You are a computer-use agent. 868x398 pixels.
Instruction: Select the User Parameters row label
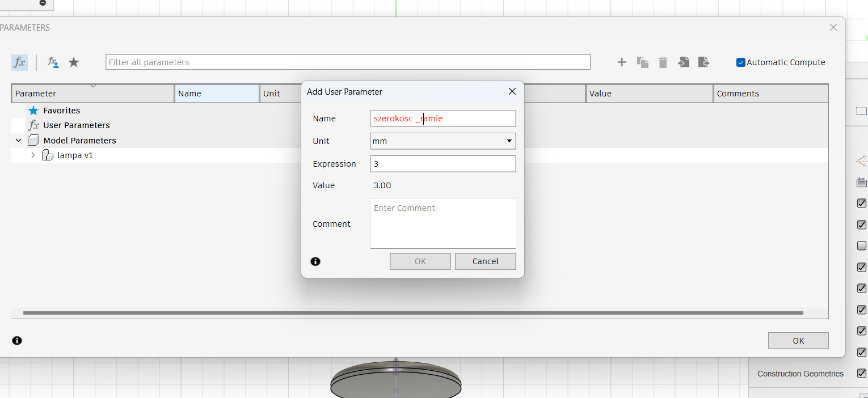[x=77, y=125]
